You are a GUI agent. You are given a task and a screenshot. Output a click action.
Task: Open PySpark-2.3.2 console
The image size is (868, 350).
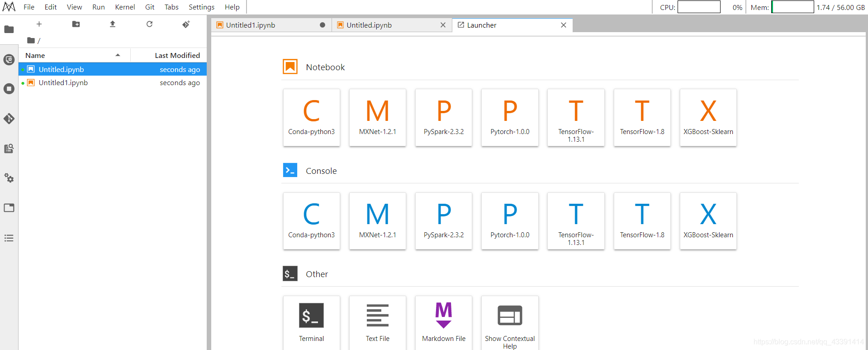point(444,221)
